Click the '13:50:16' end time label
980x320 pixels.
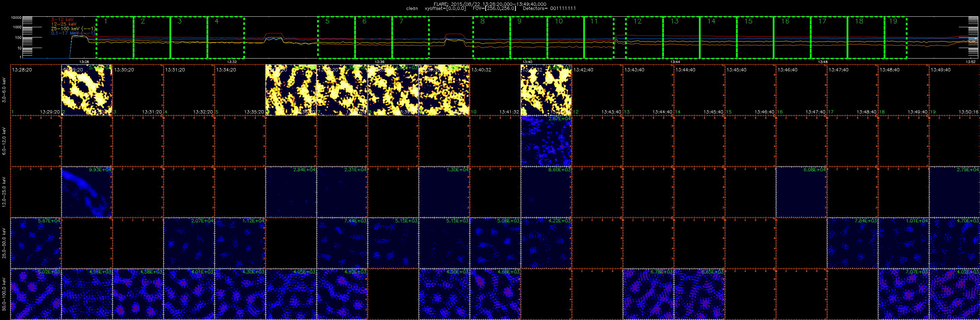pyautogui.click(x=968, y=112)
